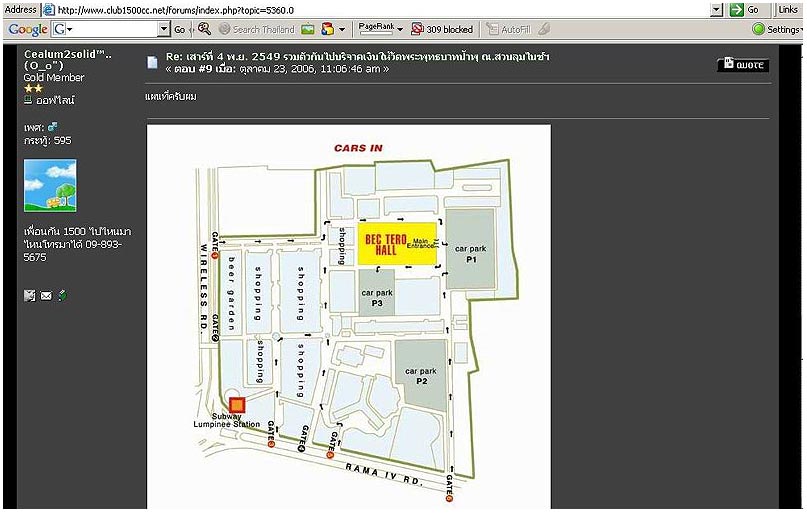Click the view profile icon under avatar
Viewport: 807px width, 513px height.
point(30,295)
